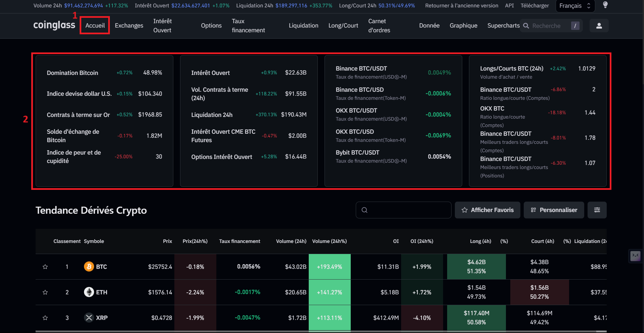Click the magnifier in the derivatives search box
The height and width of the screenshot is (333, 644).
[364, 210]
